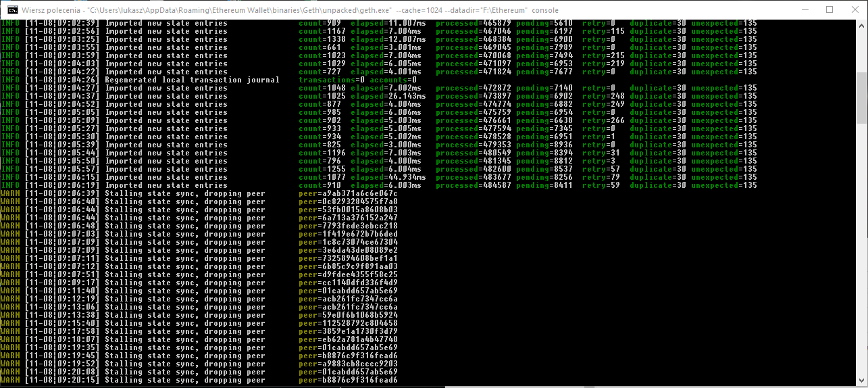Click WARN timestamp [11-08|09:20:15]

62,380
